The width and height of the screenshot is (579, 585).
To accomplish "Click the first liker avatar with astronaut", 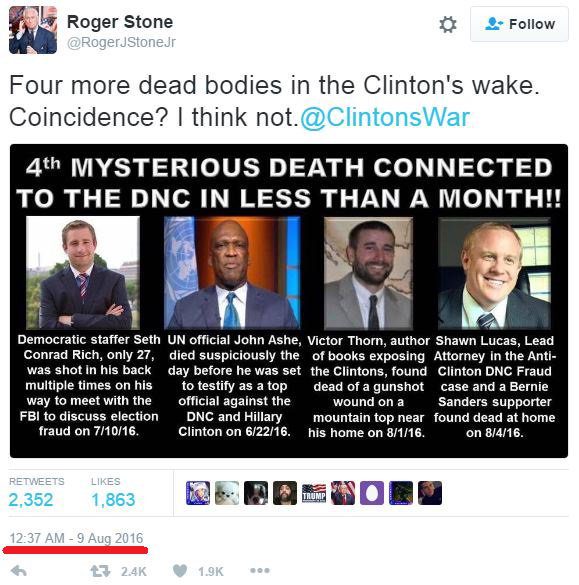I will (198, 493).
